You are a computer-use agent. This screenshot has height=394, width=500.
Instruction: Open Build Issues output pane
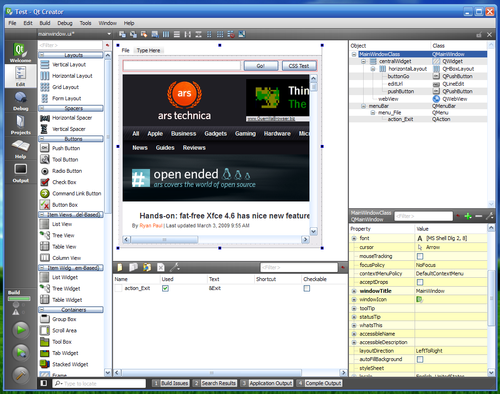[171, 383]
